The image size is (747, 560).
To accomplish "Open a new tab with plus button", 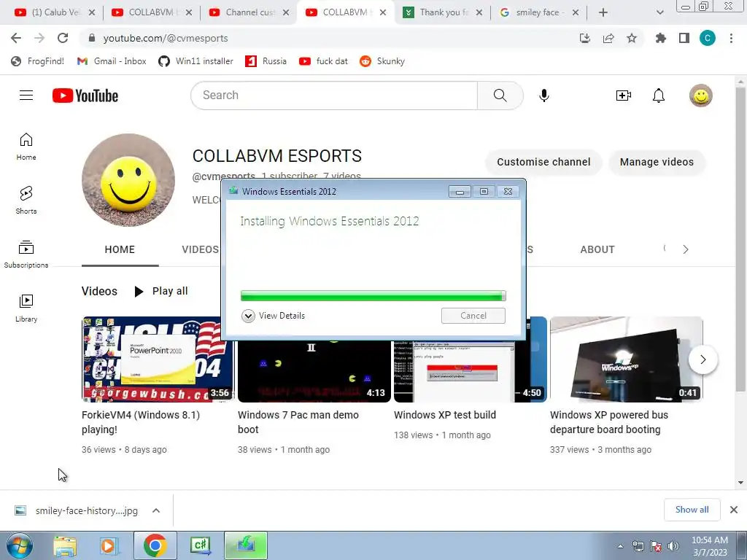I will tap(603, 13).
